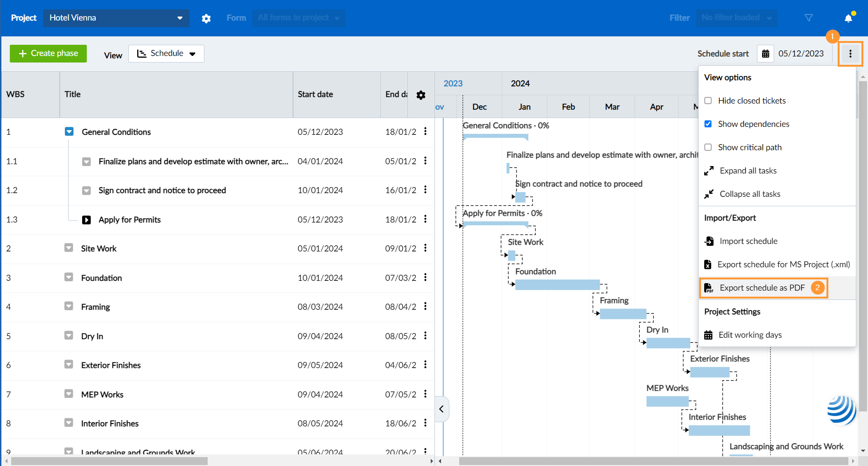Click the Create phase button

coord(48,54)
